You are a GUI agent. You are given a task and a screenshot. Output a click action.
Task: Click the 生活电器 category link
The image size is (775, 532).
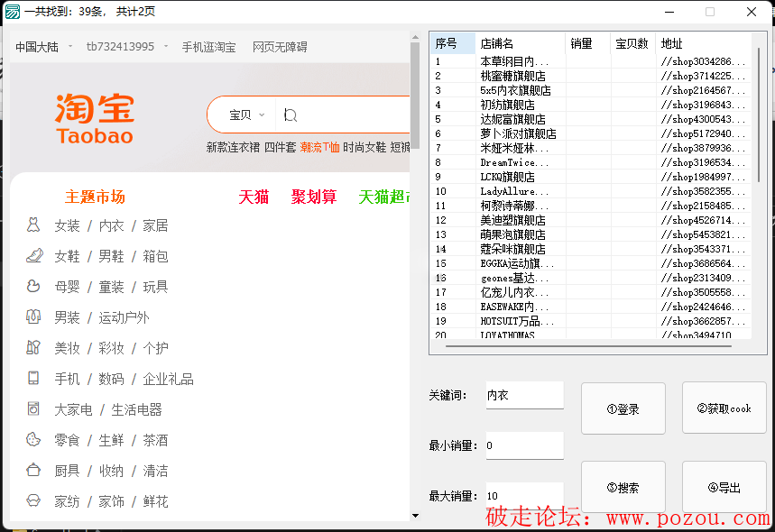click(x=136, y=409)
